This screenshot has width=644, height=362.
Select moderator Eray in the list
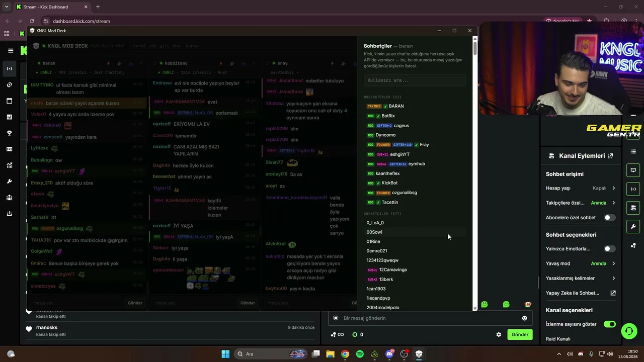(424, 145)
